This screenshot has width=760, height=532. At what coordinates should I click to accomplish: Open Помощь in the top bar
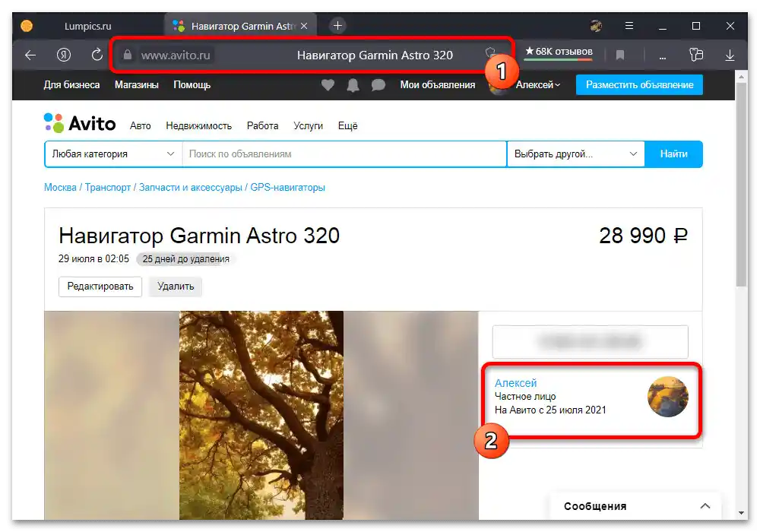tap(192, 85)
